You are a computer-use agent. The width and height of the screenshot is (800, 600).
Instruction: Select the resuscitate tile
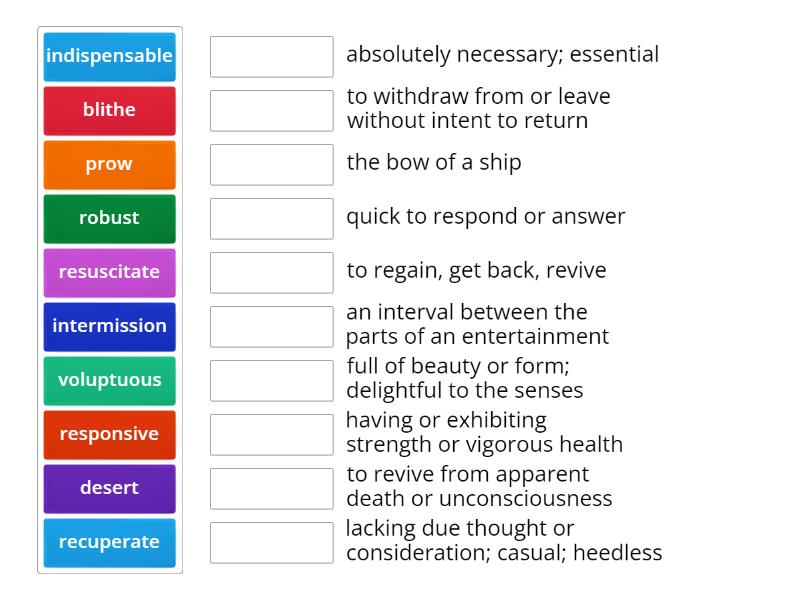109,272
